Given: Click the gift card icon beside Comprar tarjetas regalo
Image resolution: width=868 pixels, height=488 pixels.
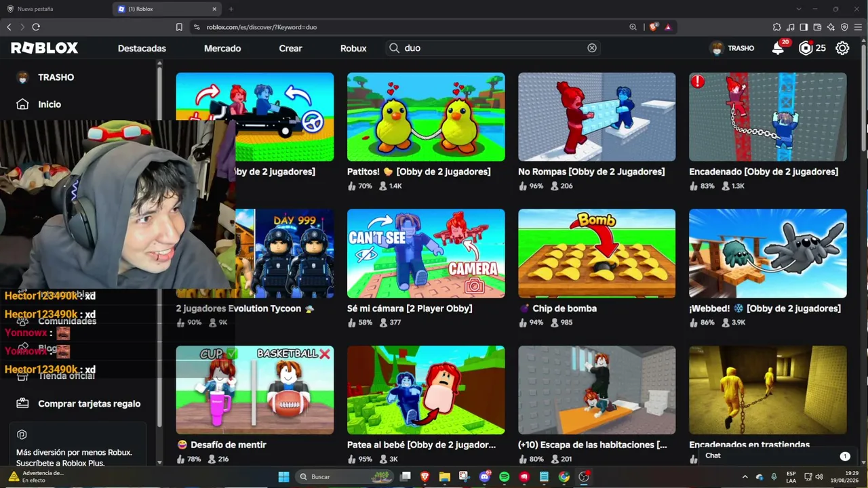Looking at the screenshot, I should point(22,403).
